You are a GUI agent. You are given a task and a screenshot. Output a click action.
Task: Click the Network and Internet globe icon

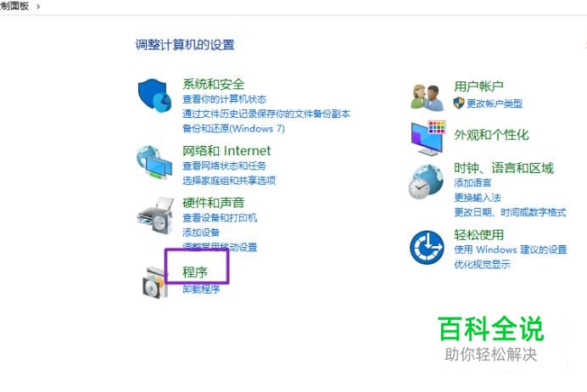coord(154,162)
